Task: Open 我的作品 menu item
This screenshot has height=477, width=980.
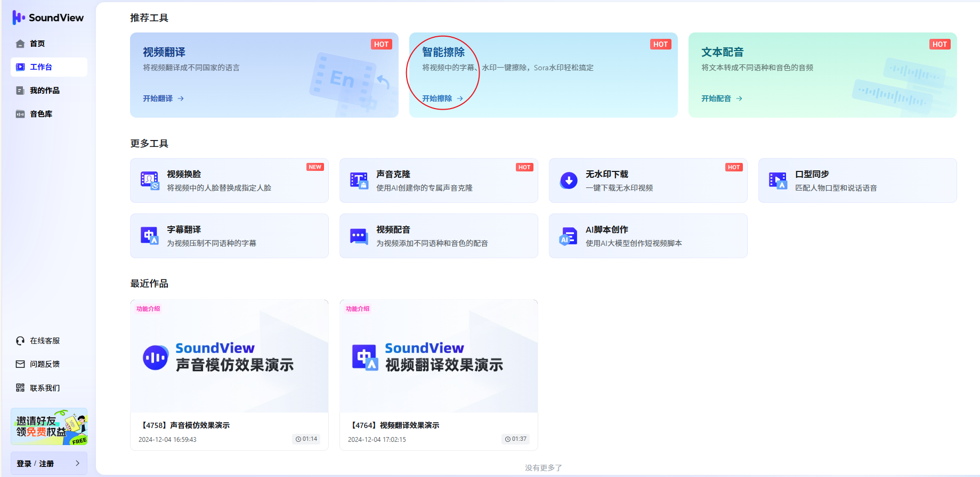Action: tap(49, 91)
